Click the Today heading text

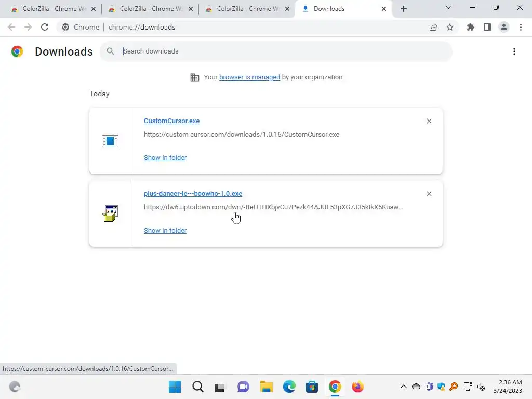(x=99, y=94)
